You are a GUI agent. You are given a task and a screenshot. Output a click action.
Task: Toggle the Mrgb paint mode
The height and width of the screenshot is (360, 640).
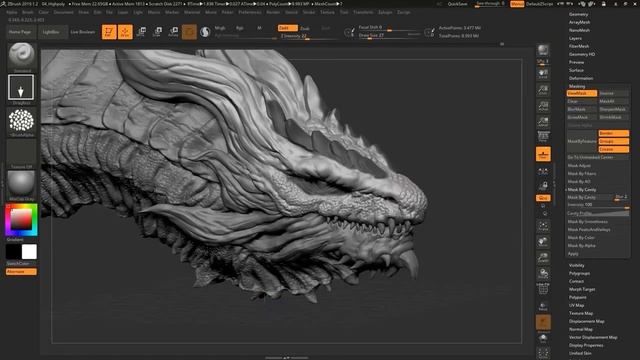220,28
